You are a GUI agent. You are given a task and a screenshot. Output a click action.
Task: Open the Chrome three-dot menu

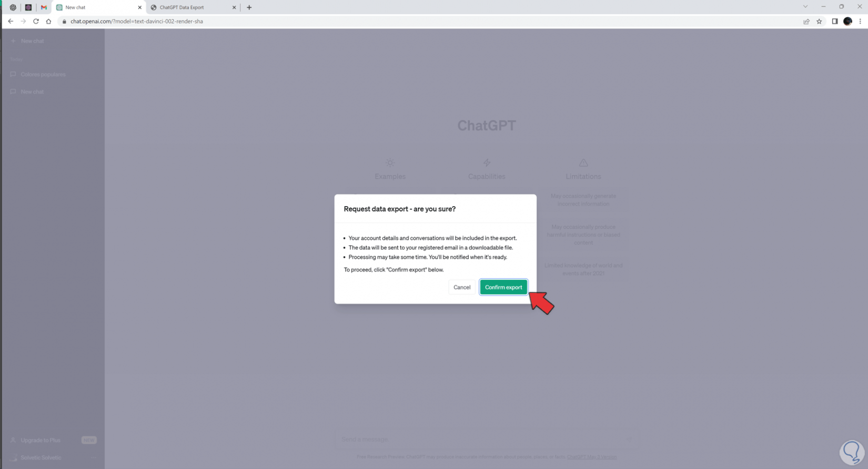pos(860,22)
